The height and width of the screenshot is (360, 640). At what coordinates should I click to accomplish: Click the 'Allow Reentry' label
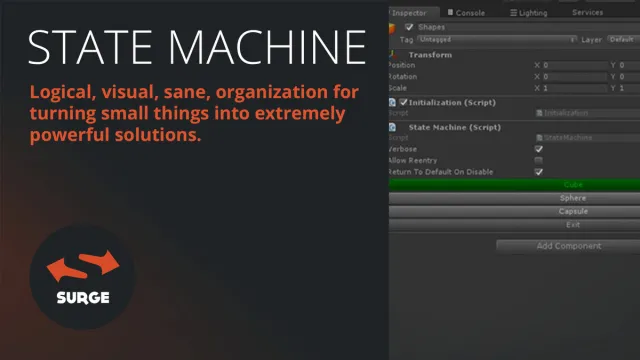(x=413, y=160)
